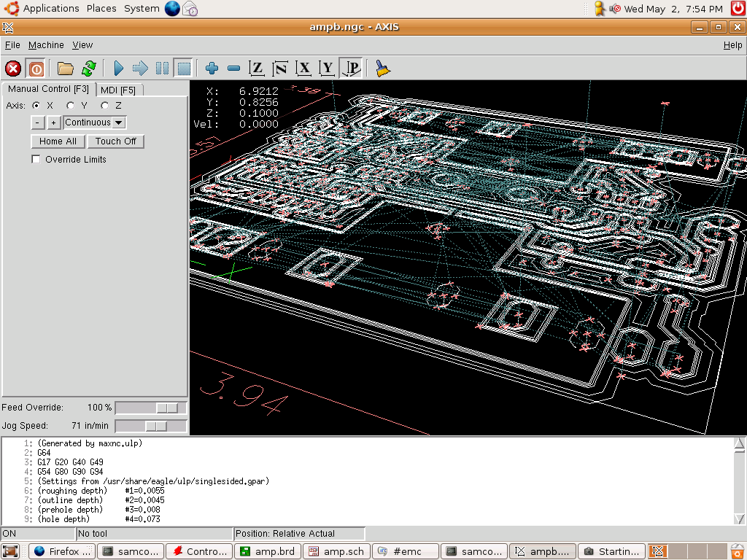Click the panel power off icon
The height and width of the screenshot is (560, 747).
pyautogui.click(x=738, y=9)
